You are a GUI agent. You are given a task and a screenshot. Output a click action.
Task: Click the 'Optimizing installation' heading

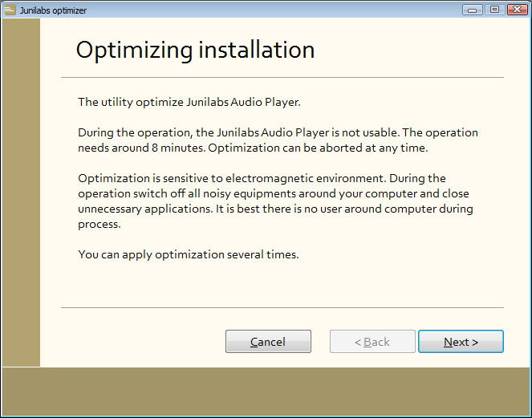(196, 51)
